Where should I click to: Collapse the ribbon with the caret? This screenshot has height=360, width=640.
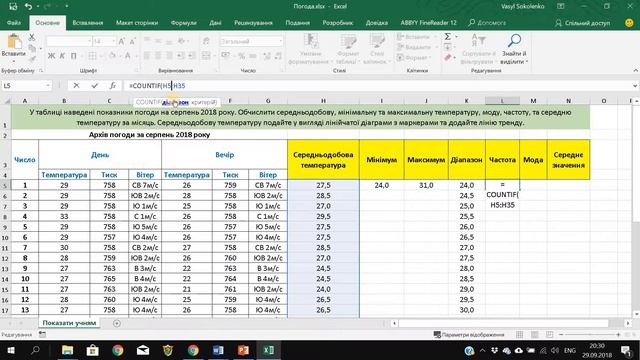click(x=635, y=71)
